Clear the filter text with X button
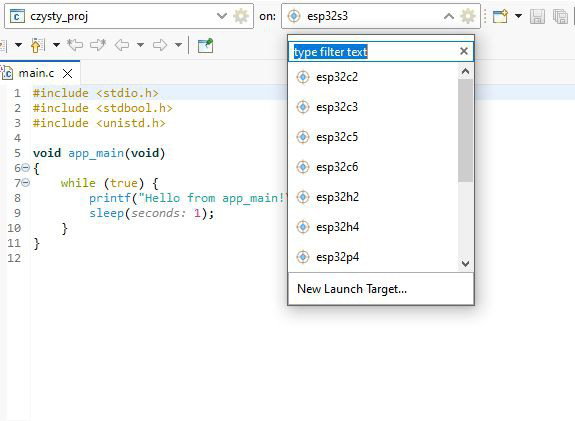Viewport: 575px width, 421px height. 464,51
